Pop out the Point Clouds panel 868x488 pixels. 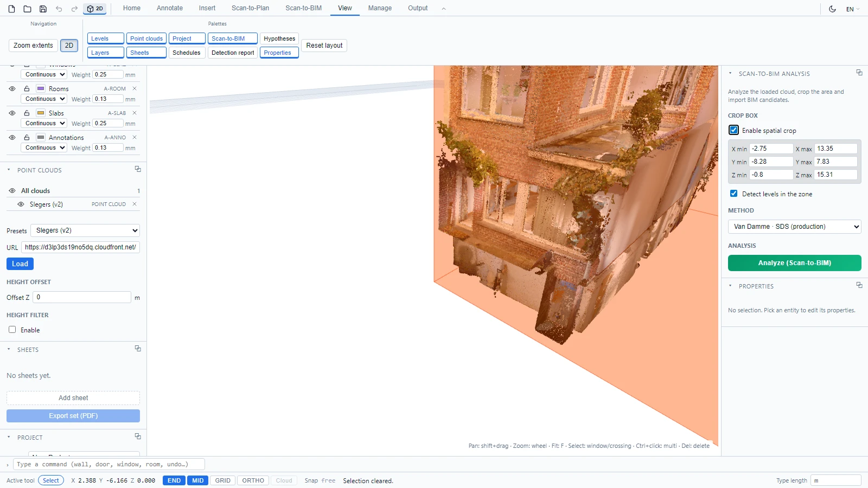point(138,169)
